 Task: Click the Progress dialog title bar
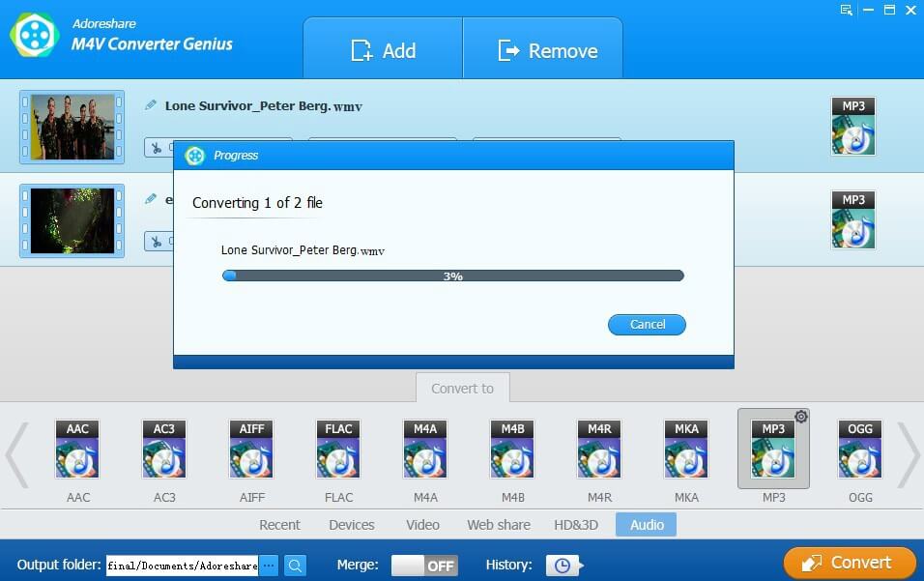pos(453,156)
